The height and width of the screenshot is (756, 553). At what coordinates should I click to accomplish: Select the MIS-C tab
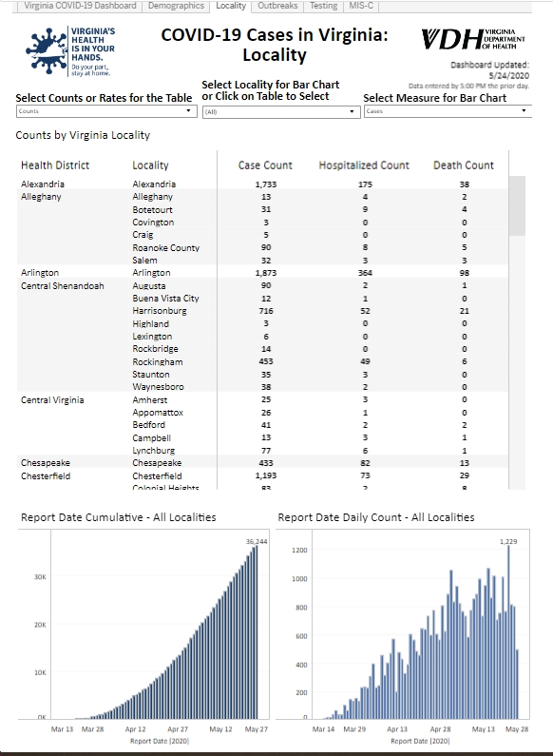(x=361, y=6)
